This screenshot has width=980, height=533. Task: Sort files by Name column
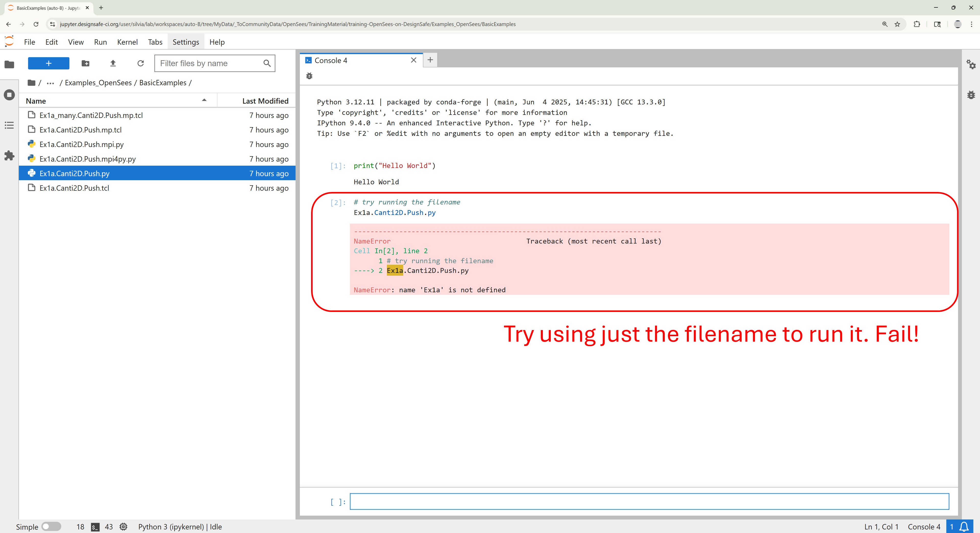36,101
